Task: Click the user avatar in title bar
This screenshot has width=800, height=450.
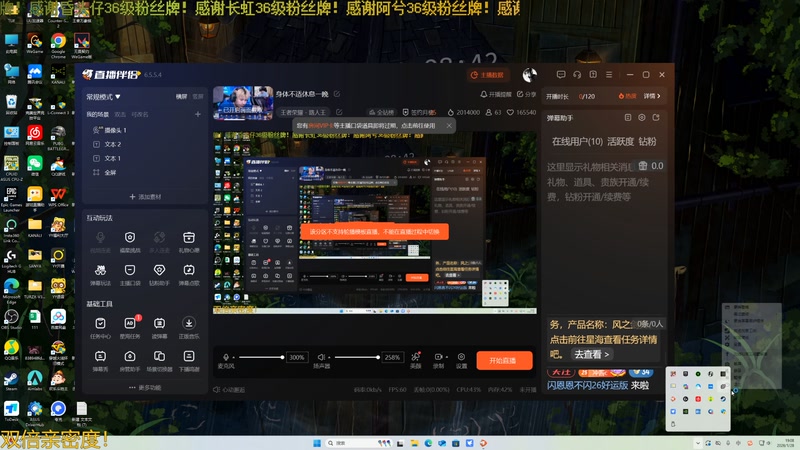Action: [x=530, y=75]
